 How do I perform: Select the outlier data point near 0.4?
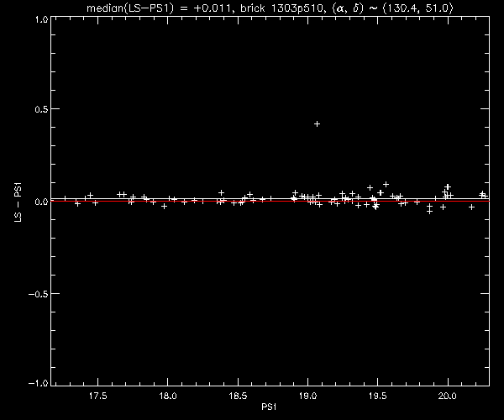[317, 123]
